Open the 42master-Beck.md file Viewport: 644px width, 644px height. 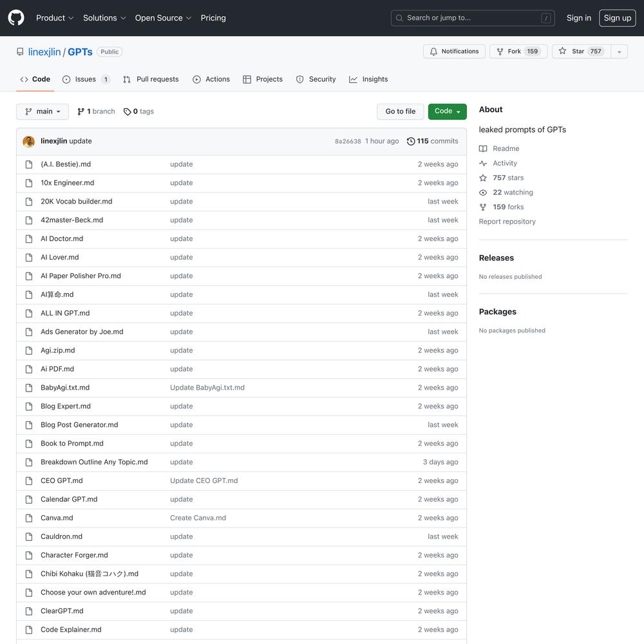click(72, 220)
